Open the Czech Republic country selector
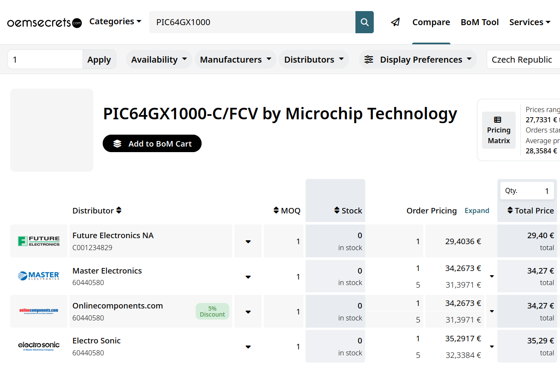This screenshot has height=392, width=560. (523, 60)
